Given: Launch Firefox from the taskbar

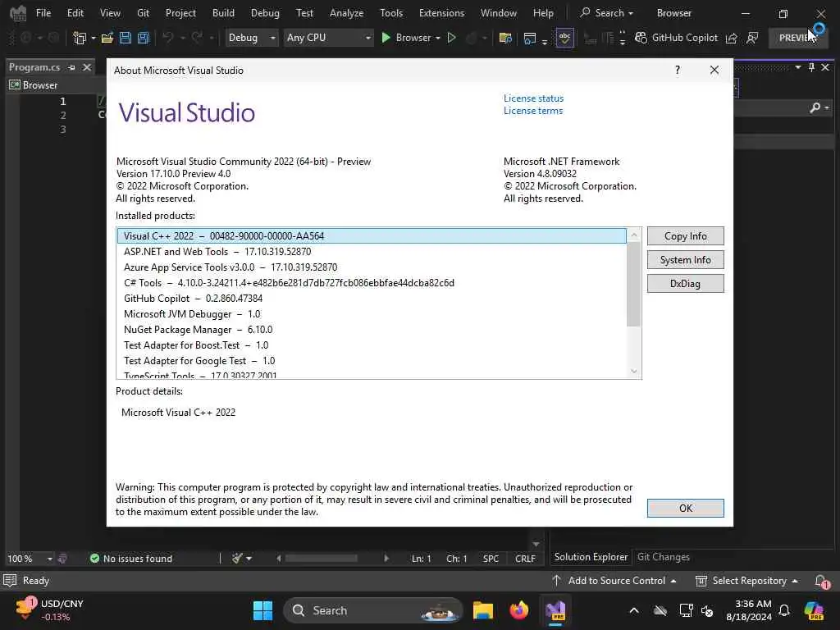Looking at the screenshot, I should tap(518, 610).
